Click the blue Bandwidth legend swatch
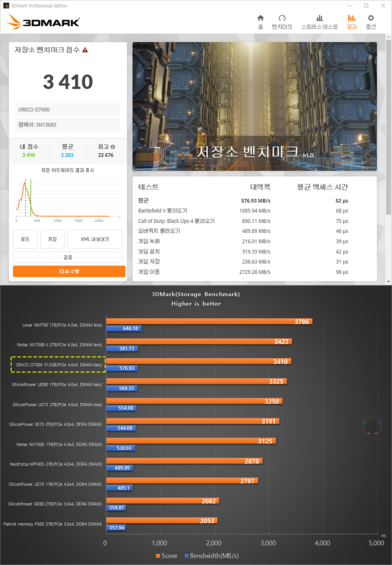 186,556
